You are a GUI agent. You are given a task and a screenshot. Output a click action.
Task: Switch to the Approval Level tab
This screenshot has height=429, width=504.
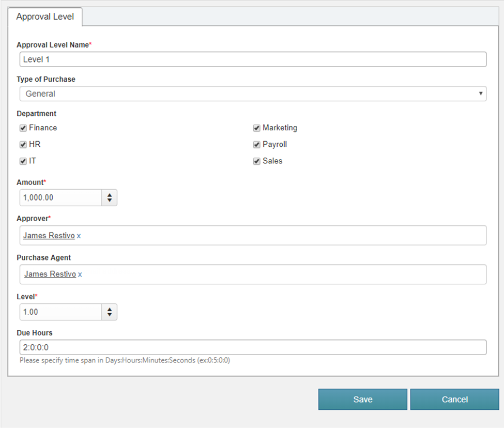tap(45, 17)
